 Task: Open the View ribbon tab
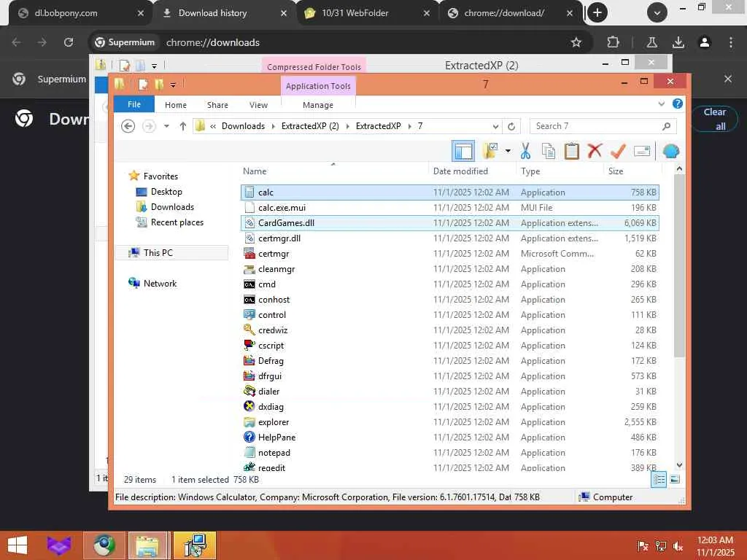click(258, 105)
